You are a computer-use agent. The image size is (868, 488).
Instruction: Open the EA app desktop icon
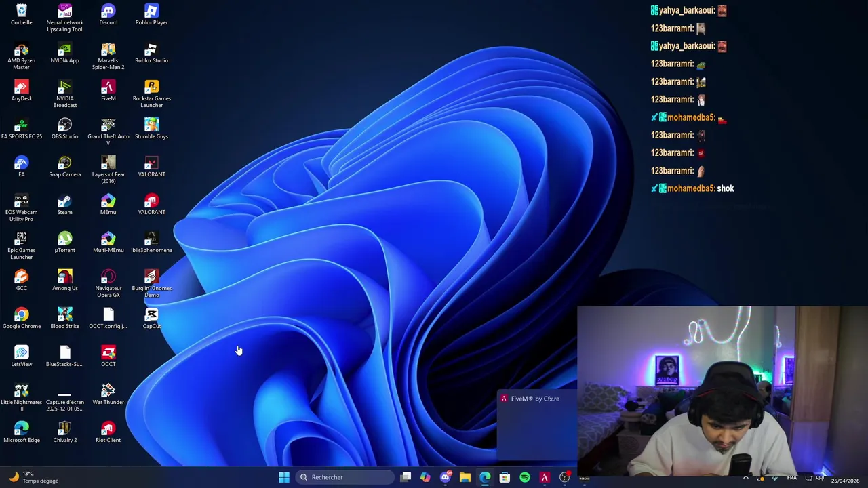[21, 167]
